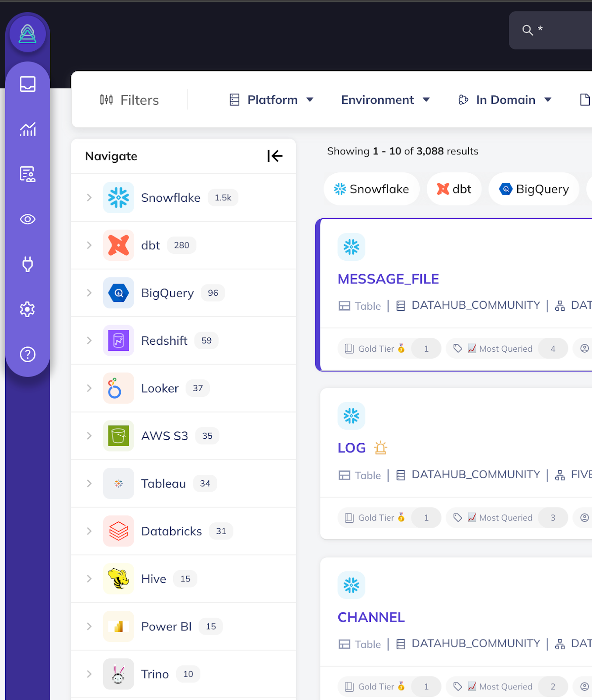The image size is (592, 700).
Task: Expand the Looker tree node
Action: [x=89, y=388]
